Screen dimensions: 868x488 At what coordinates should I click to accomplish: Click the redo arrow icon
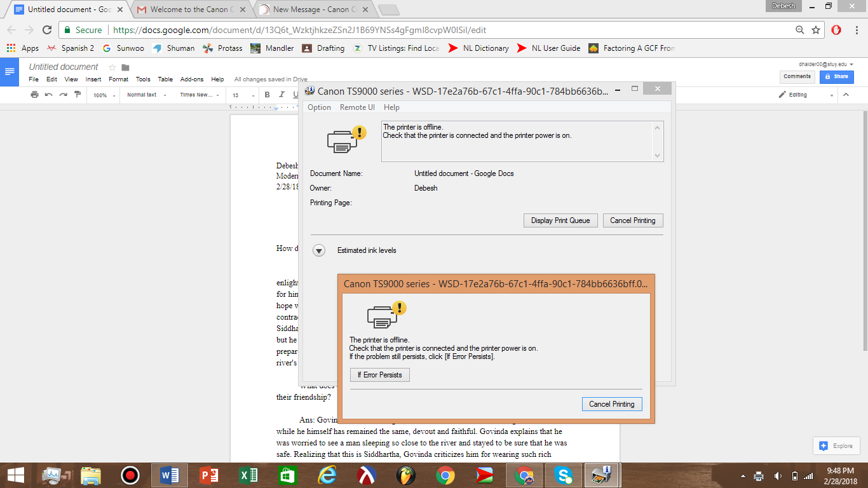coord(63,95)
